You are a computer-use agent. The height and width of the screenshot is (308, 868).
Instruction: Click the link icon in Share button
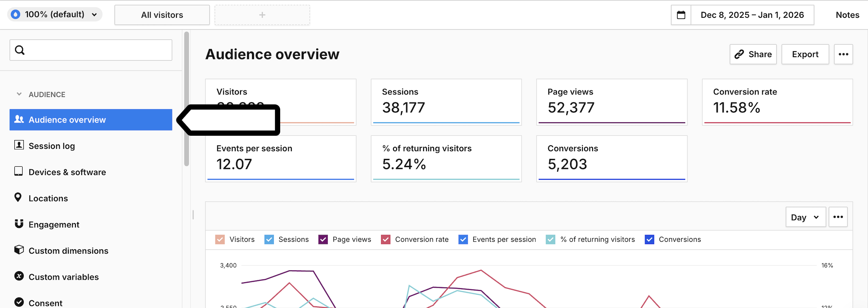(x=739, y=54)
